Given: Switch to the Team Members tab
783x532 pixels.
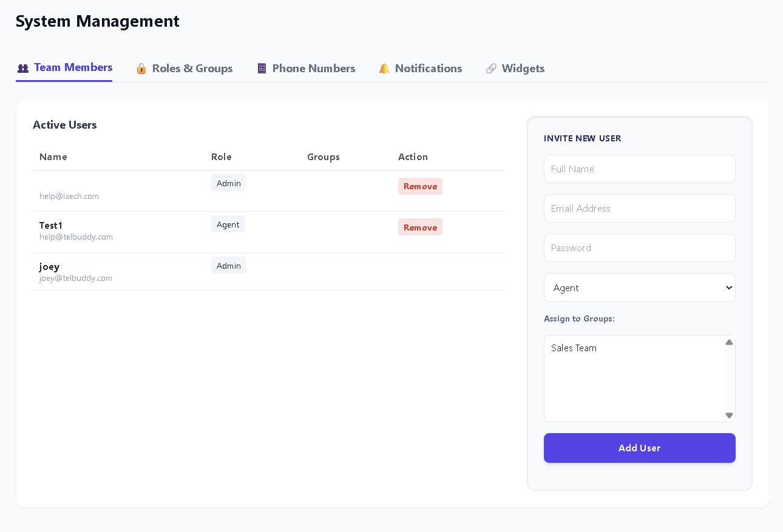Looking at the screenshot, I should (64, 67).
